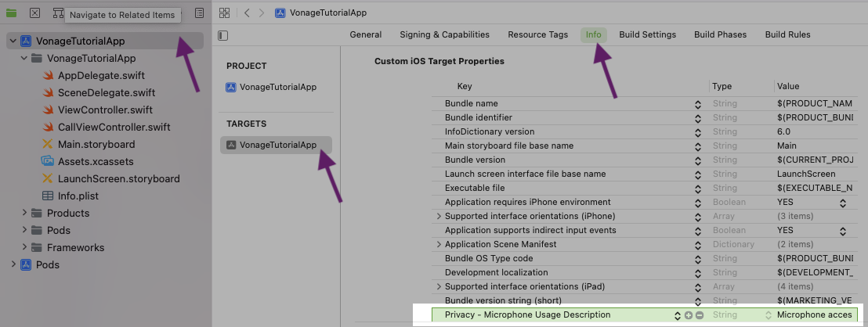This screenshot has height=327, width=868.
Task: Go back with the left chevron
Action: coord(247,13)
